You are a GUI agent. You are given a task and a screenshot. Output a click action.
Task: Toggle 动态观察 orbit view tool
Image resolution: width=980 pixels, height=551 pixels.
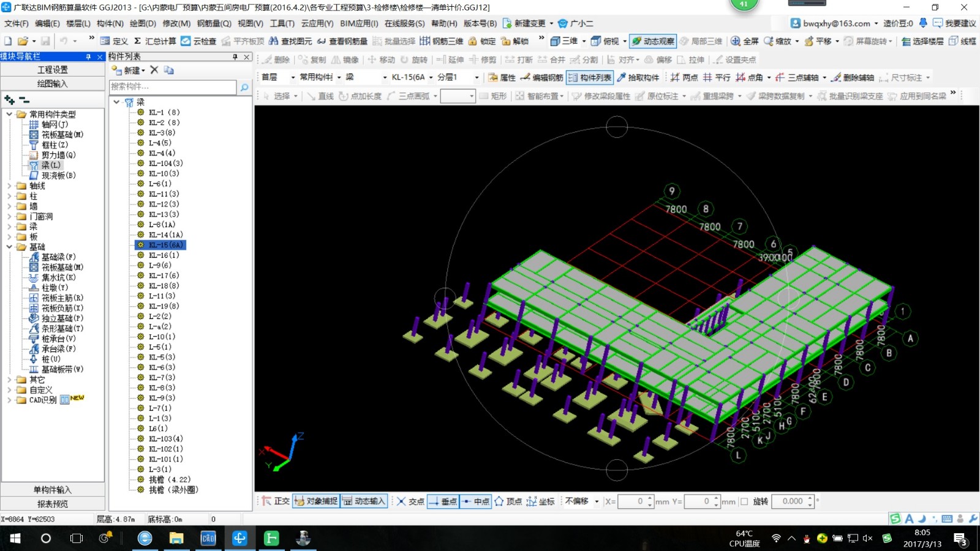click(653, 41)
